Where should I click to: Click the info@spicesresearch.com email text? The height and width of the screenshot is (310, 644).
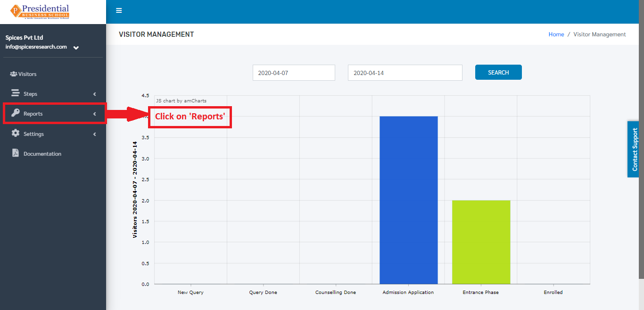36,47
